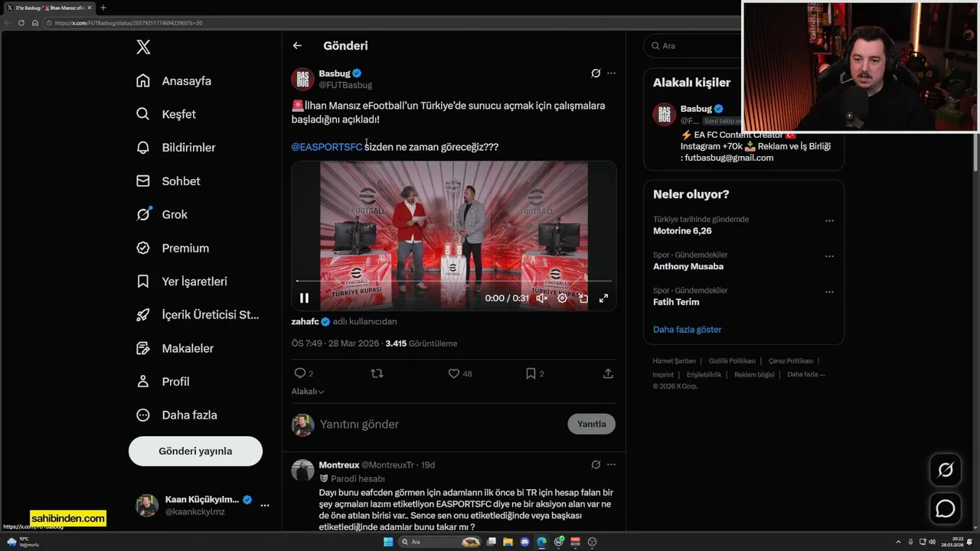The image size is (980, 551).
Task: Open Bildirimler notifications page
Action: pos(176,148)
